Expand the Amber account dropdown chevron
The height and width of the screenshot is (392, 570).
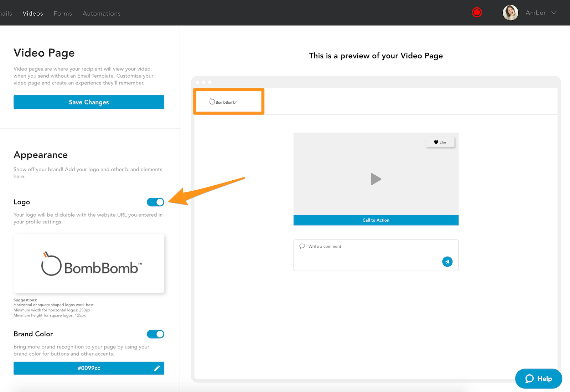point(554,12)
